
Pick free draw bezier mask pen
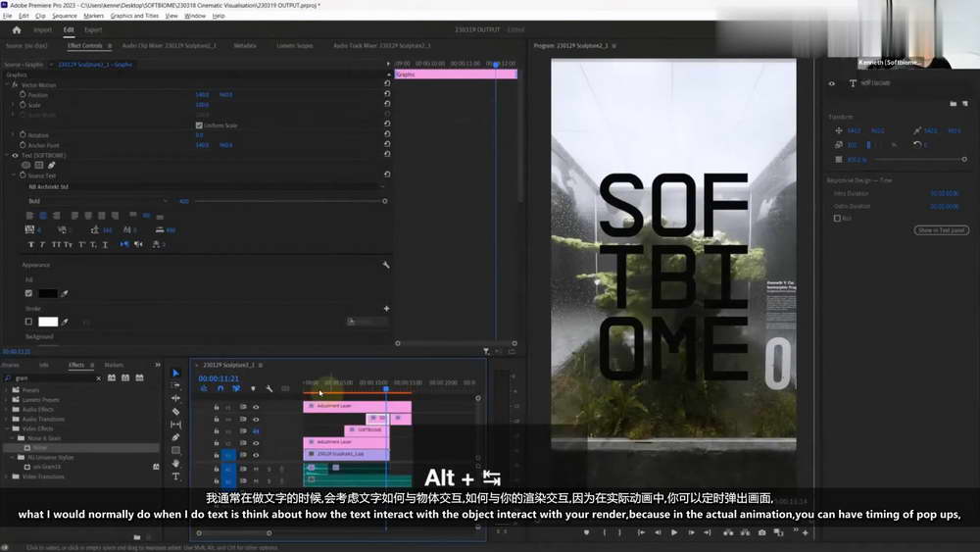tap(52, 165)
